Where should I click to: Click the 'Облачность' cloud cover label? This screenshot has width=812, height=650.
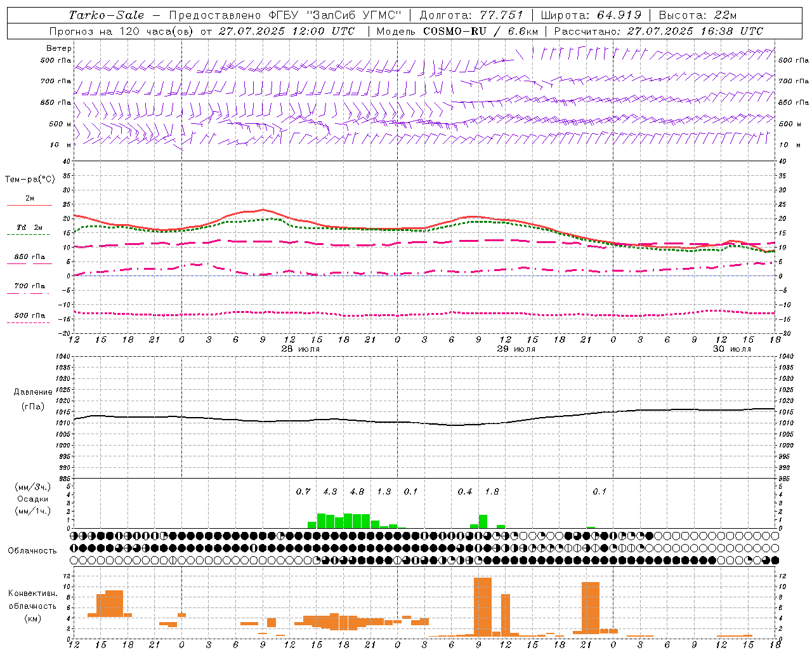point(32,551)
